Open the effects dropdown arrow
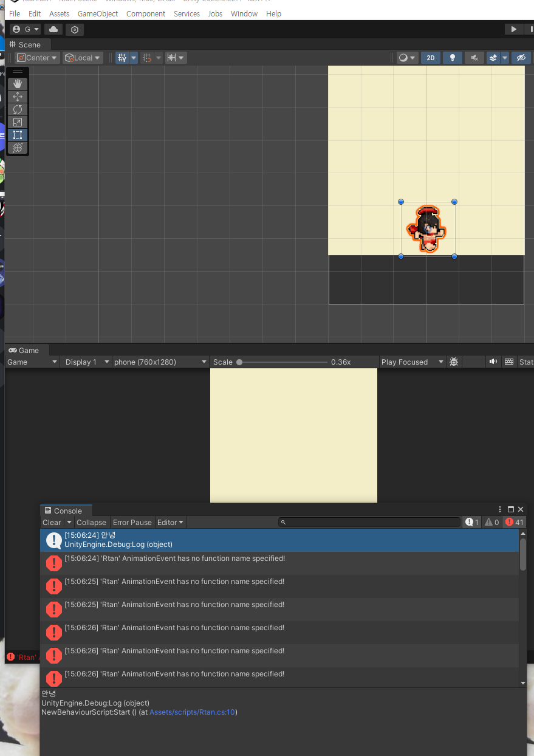 pyautogui.click(x=504, y=58)
